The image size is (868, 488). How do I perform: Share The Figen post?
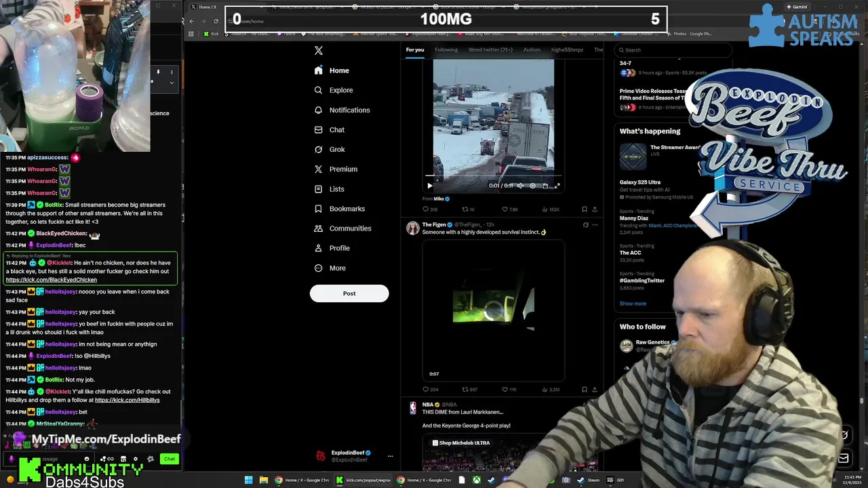[595, 390]
